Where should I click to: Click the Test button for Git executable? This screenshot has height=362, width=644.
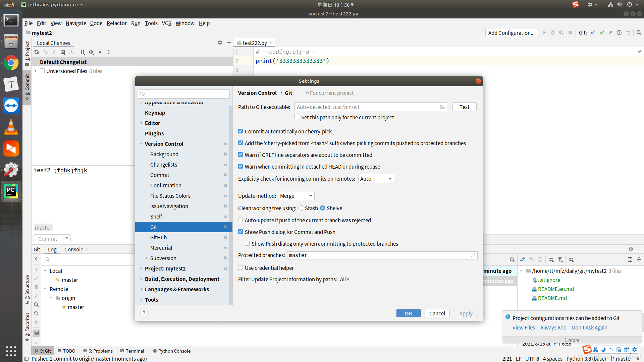pyautogui.click(x=464, y=107)
